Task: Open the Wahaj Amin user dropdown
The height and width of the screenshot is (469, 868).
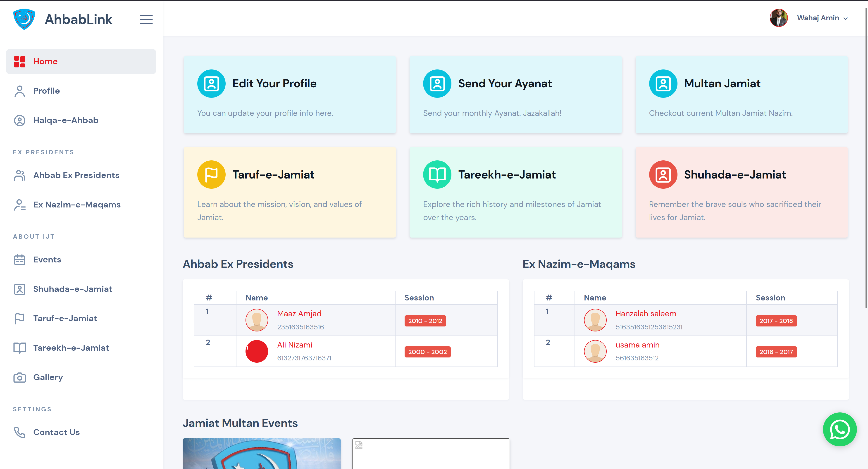Action: tap(822, 18)
